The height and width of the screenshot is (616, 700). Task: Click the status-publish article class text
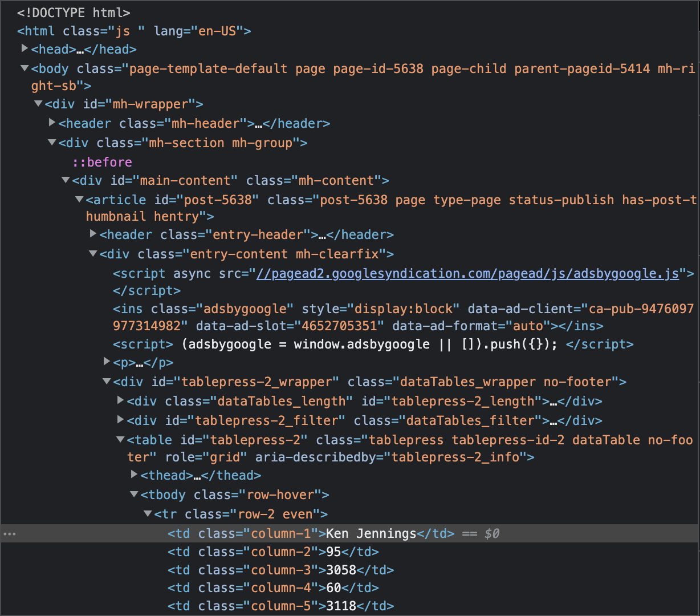click(561, 200)
